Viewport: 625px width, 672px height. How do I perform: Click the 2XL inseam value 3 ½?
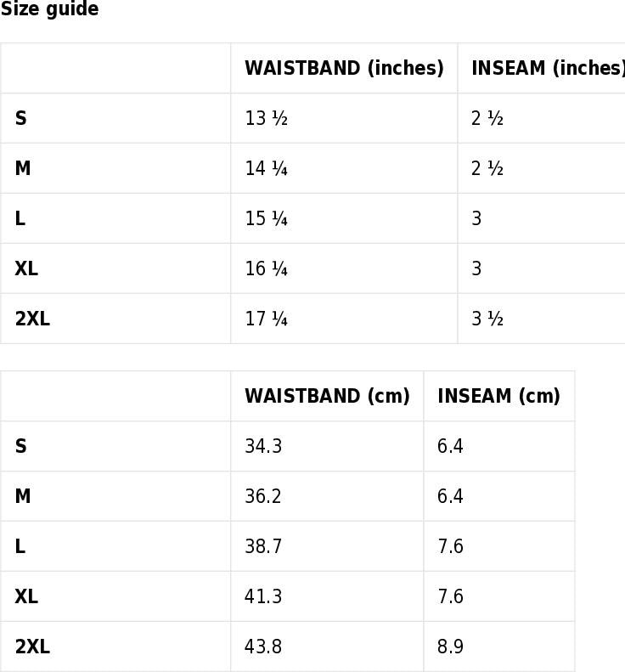tap(487, 319)
